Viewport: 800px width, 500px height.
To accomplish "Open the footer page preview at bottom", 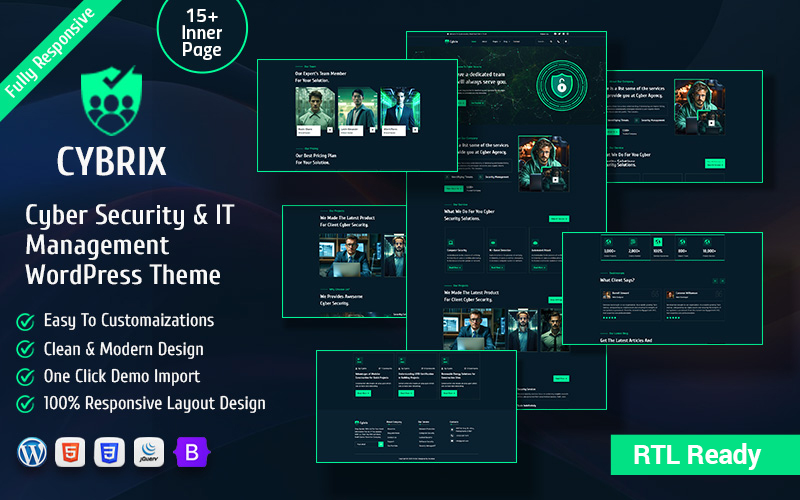I will (x=416, y=405).
